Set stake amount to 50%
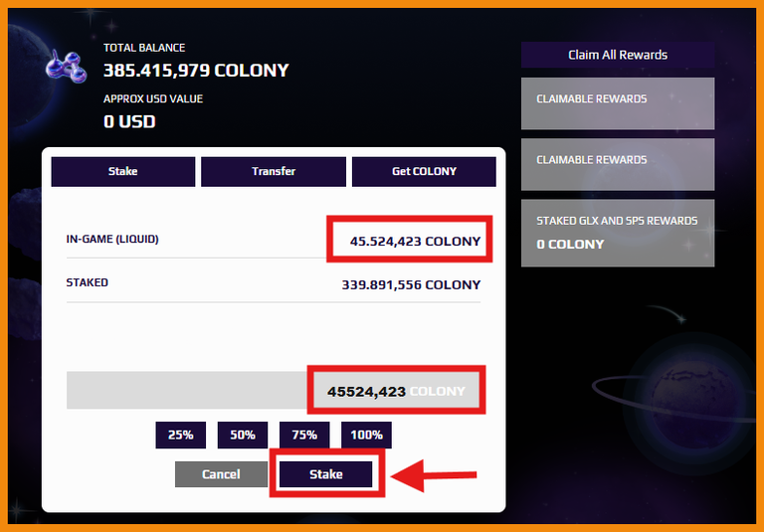The height and width of the screenshot is (532, 764). pyautogui.click(x=243, y=436)
